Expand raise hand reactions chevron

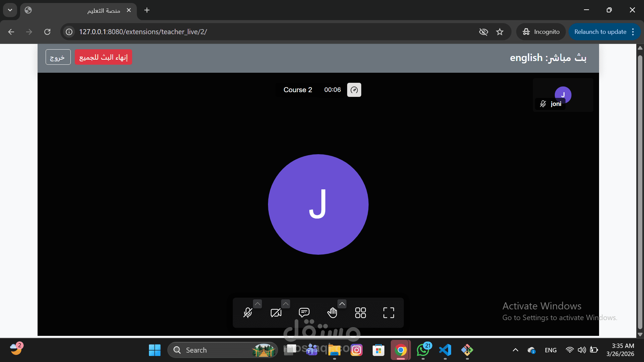[342, 304]
